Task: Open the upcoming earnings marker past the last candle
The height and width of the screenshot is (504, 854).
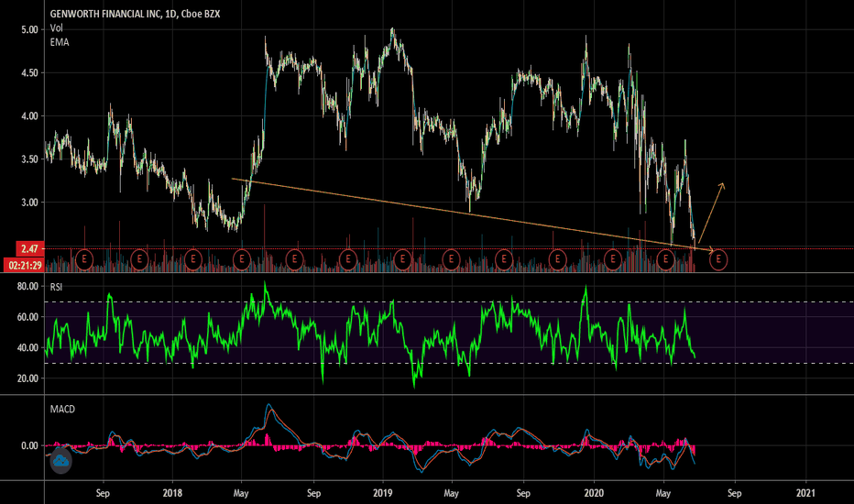Action: (x=718, y=259)
